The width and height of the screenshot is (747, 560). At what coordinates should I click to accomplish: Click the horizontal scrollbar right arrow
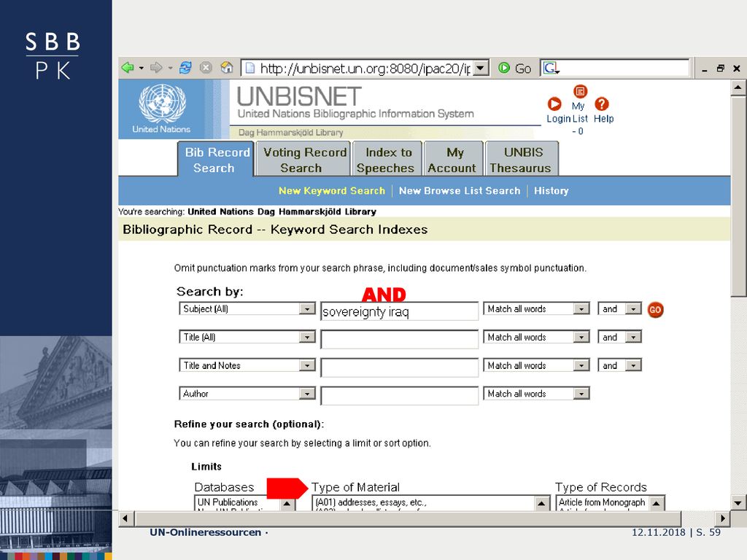(723, 518)
